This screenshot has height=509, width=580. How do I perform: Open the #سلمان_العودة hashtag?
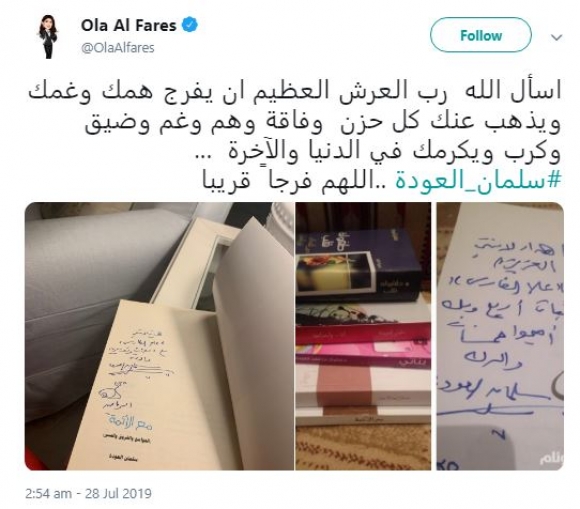point(478,181)
